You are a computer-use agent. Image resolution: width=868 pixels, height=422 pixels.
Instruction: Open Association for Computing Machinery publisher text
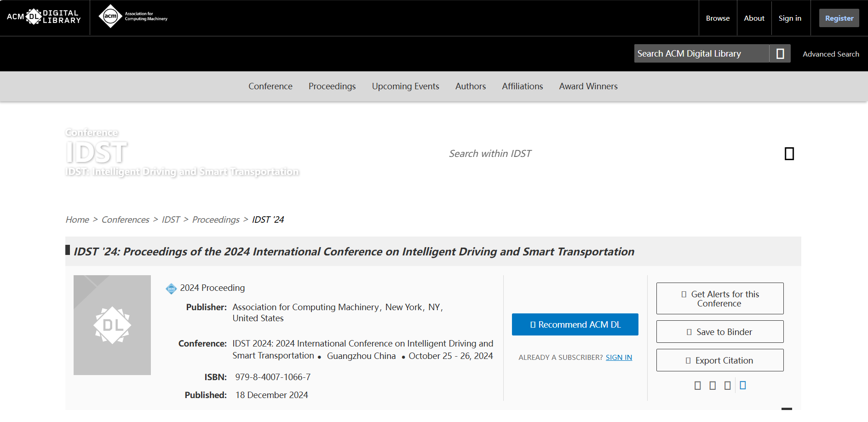305,307
